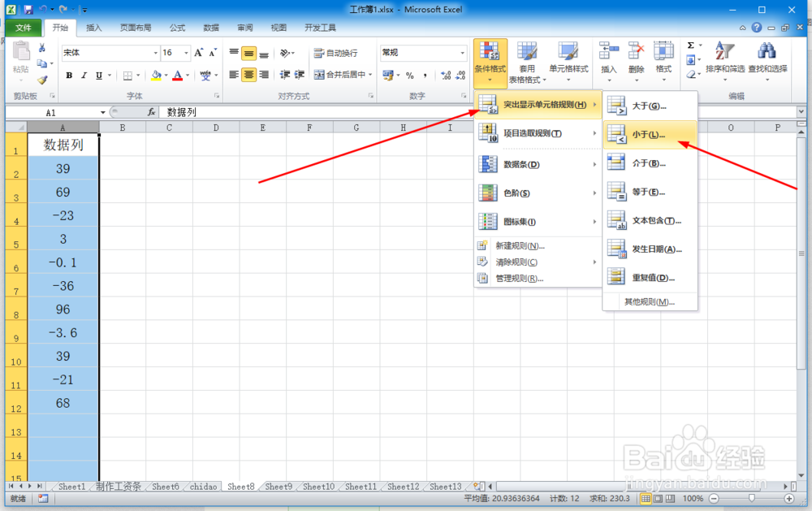812x511 pixels.
Task: Switch to the 数据 ribbon tab
Action: click(x=211, y=28)
